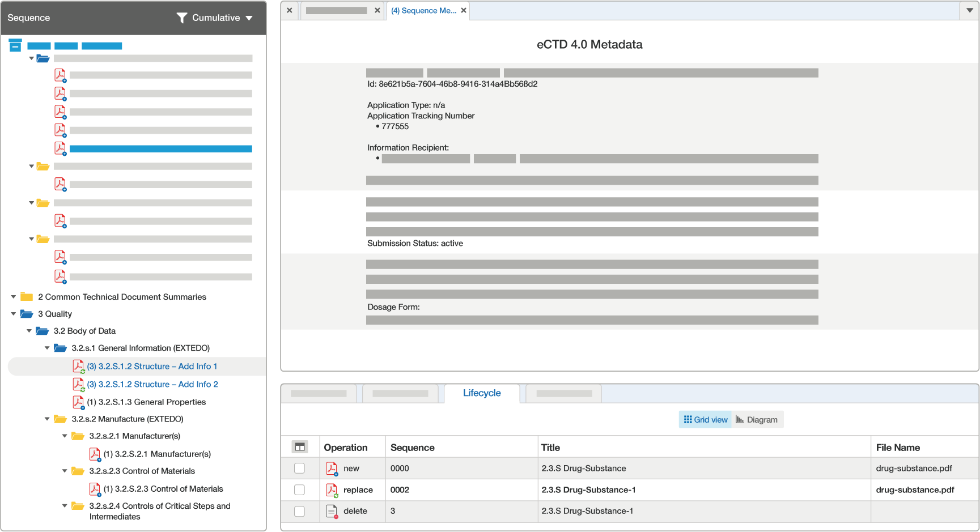This screenshot has width=980, height=532.
Task: Click the 2 Common Technical Document Summaries folder icon
Action: (x=27, y=297)
